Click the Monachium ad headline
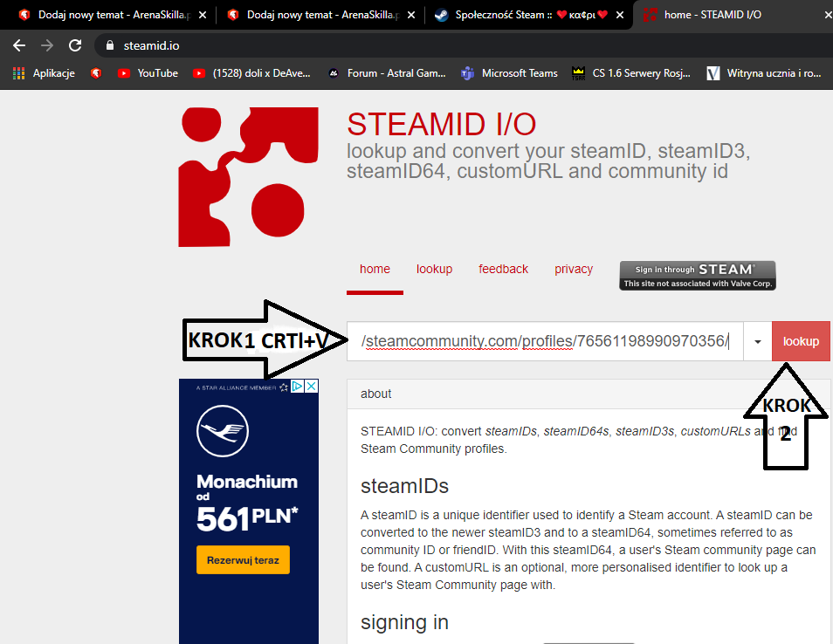Screen dimensions: 833x644 coord(247,482)
